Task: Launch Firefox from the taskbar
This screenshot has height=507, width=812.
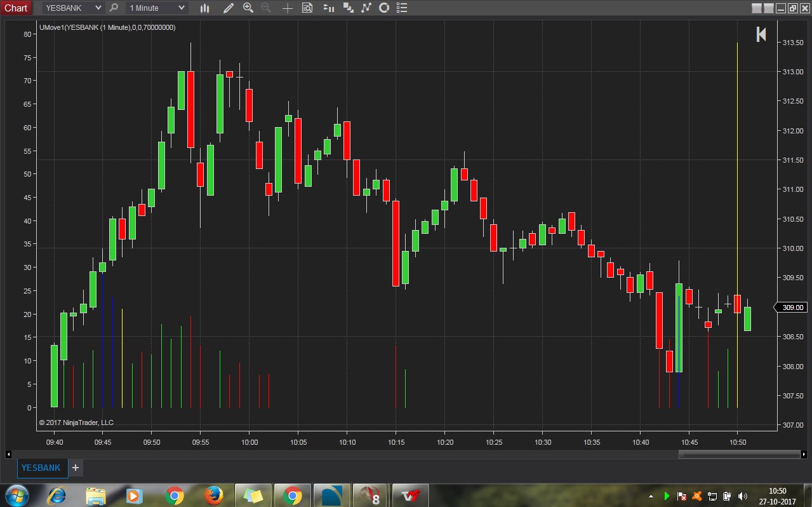Action: click(x=214, y=496)
